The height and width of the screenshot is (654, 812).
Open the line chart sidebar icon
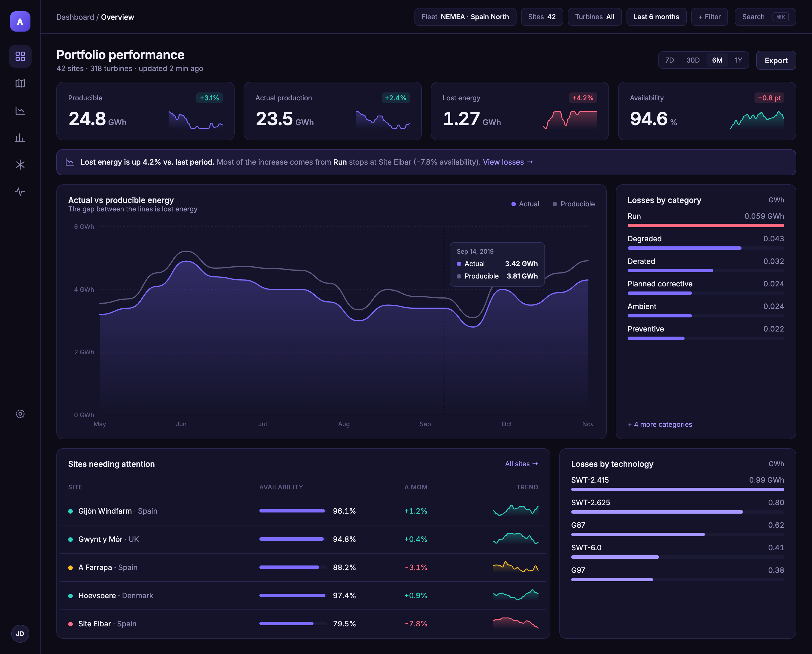click(20, 111)
